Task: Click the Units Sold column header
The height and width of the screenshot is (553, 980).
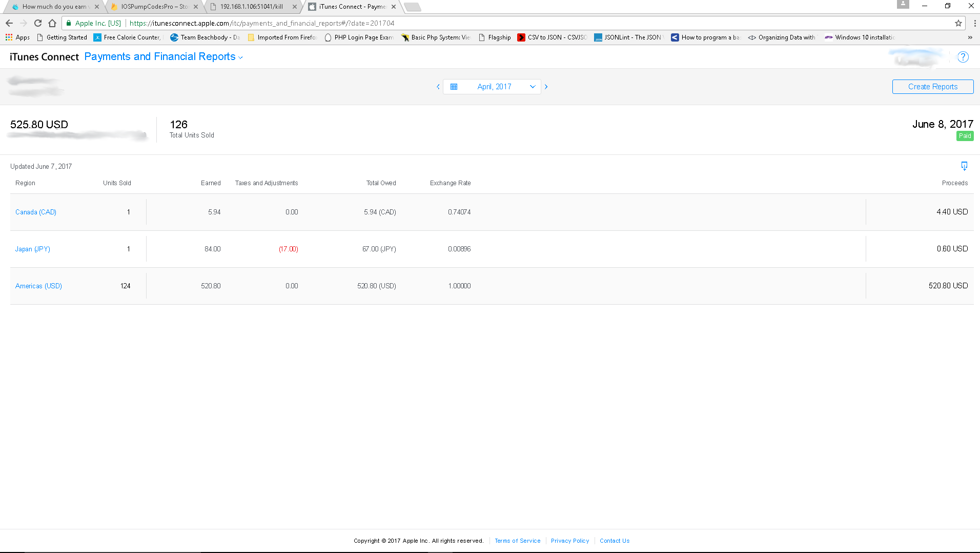Action: click(x=117, y=183)
